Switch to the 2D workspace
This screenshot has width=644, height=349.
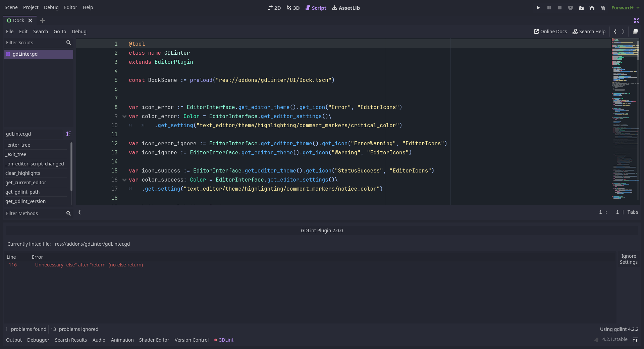[274, 8]
